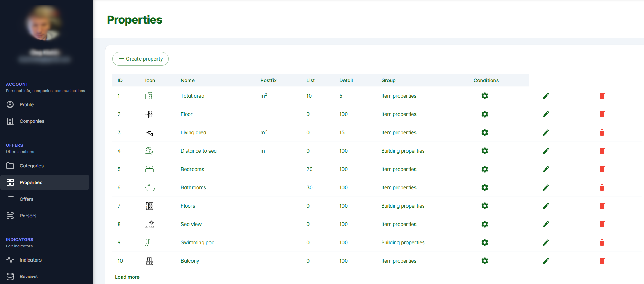Click the Balcony property name
The width and height of the screenshot is (644, 284).
190,261
